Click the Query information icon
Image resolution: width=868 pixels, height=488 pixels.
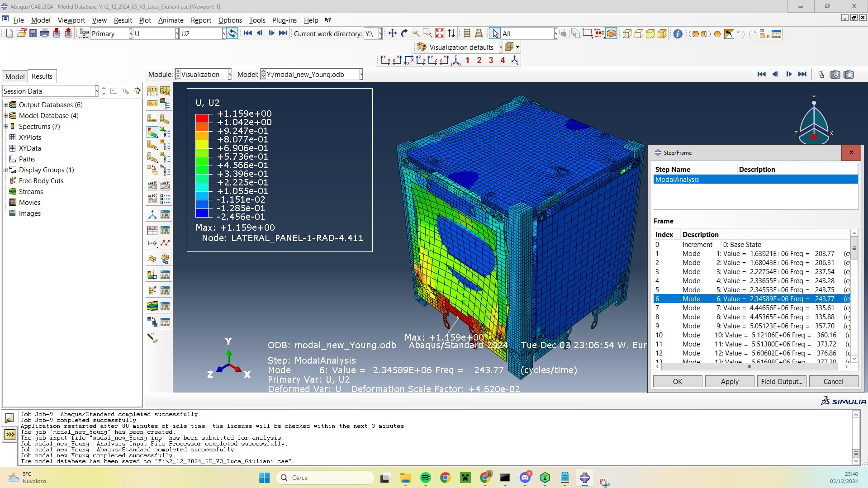[x=678, y=34]
